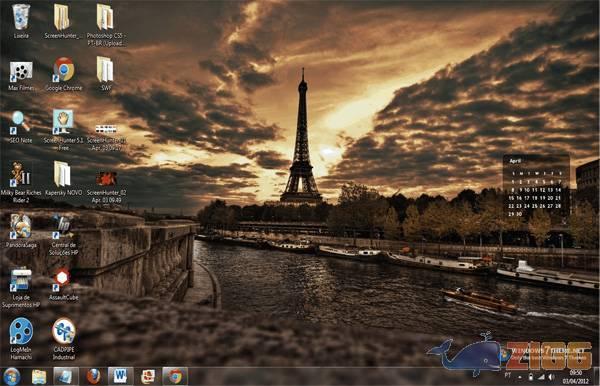Image resolution: width=600 pixels, height=386 pixels.
Task: Switch to Google Chrome in the taskbar
Action: point(175,376)
